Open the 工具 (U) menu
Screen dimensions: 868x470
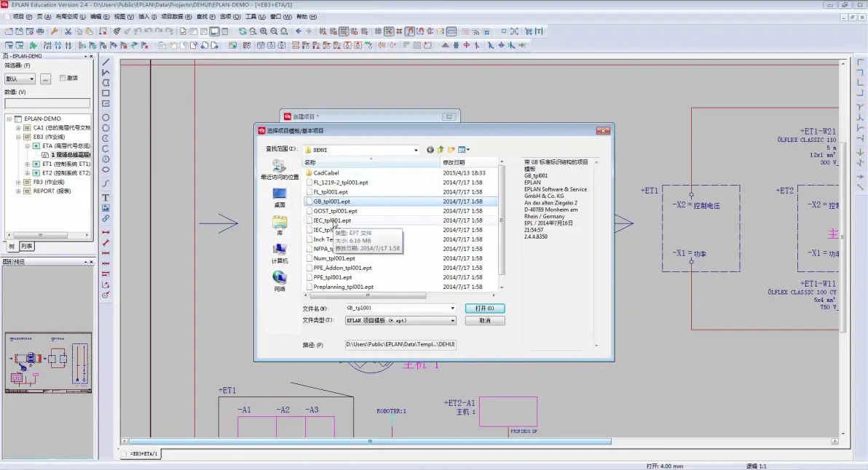(x=255, y=17)
